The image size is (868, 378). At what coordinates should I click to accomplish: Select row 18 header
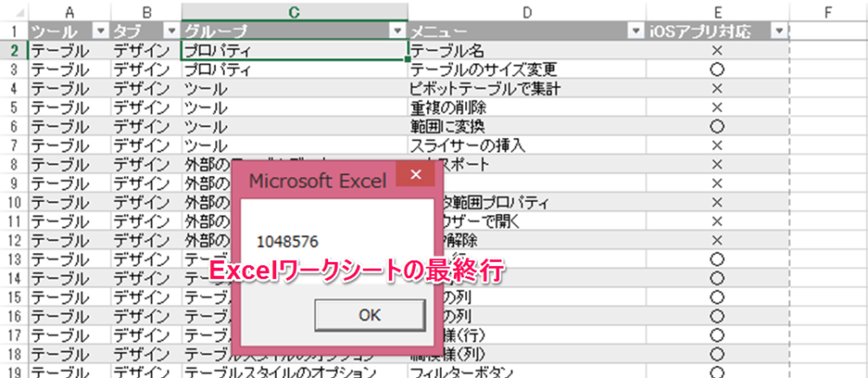(13, 353)
